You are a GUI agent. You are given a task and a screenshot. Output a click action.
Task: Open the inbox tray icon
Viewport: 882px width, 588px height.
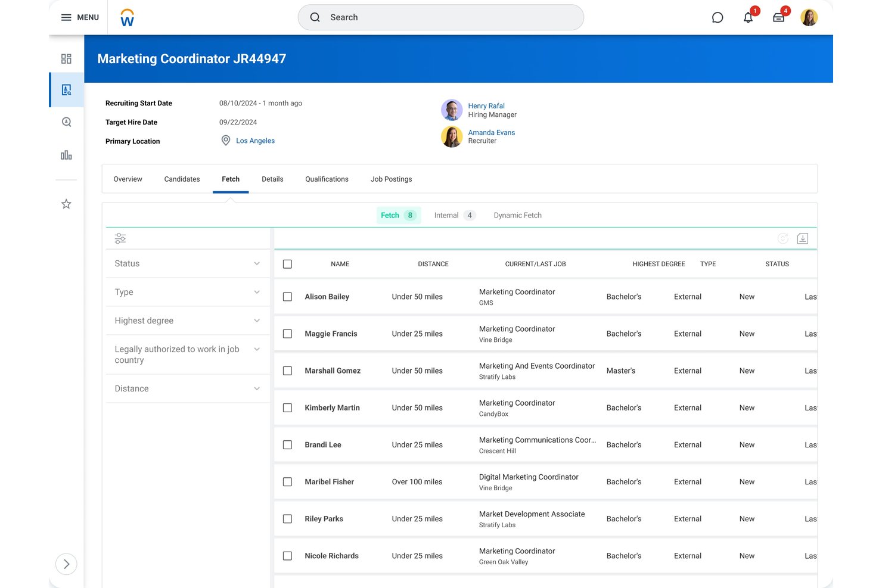click(778, 17)
